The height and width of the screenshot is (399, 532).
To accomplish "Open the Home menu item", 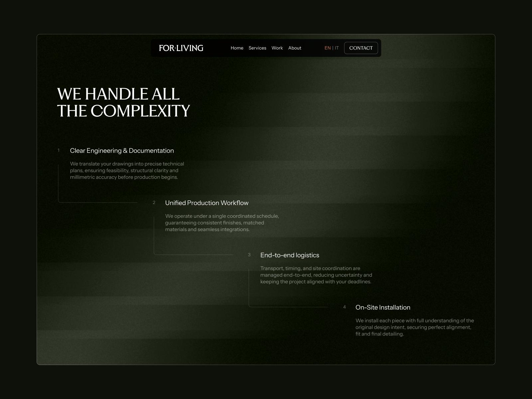I will [237, 48].
